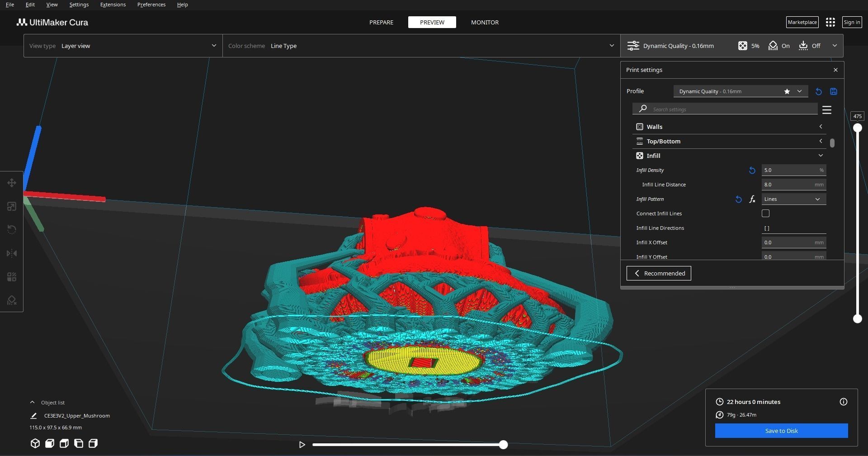Reset Infill Pattern to default value

(739, 199)
